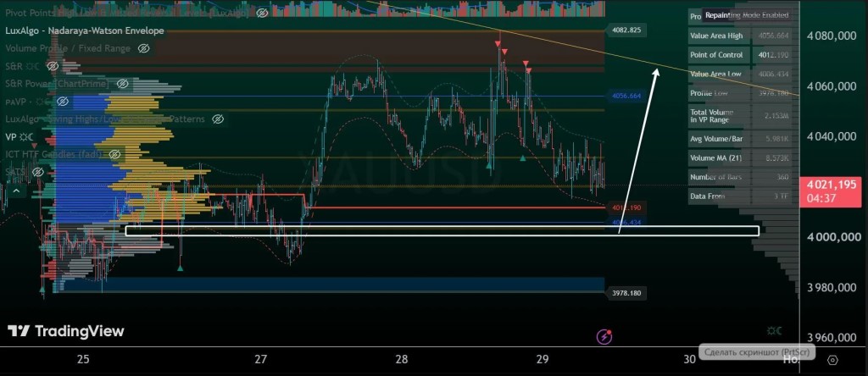Click the Point of Control table cell
868x376 pixels.
719,55
